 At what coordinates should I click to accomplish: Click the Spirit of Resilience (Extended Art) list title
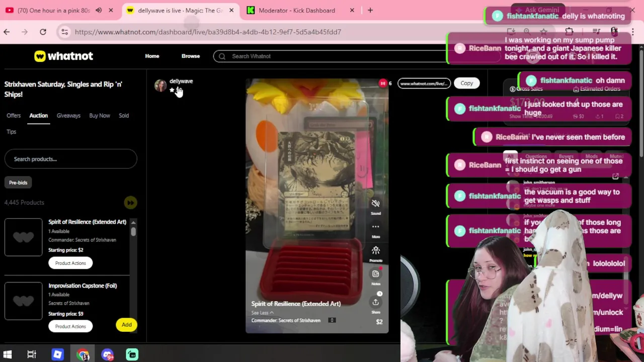(x=87, y=222)
